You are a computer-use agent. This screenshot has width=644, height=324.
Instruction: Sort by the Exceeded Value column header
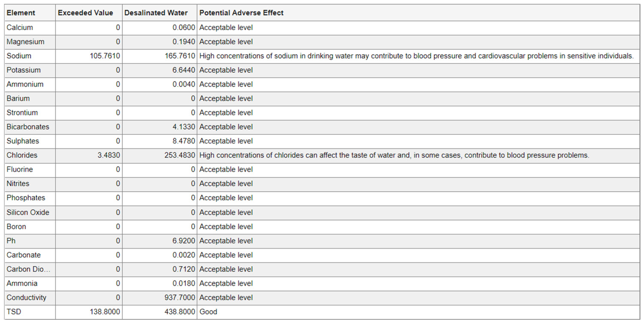point(85,13)
